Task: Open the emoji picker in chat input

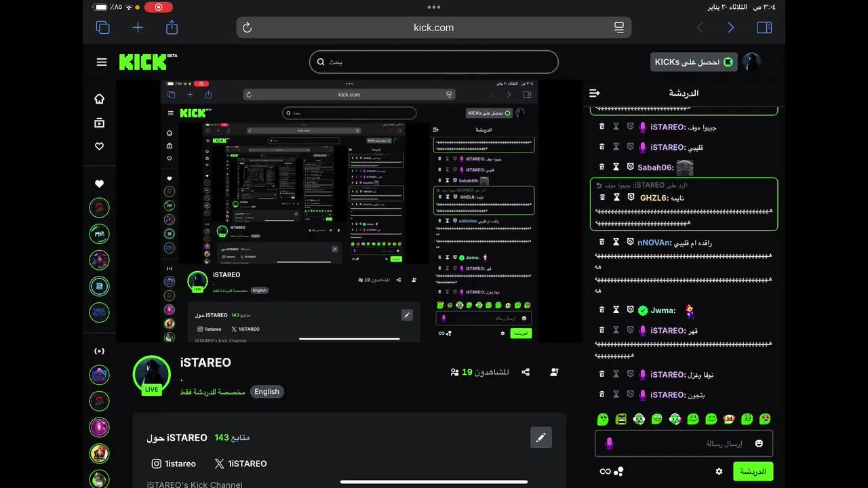Action: 759,443
